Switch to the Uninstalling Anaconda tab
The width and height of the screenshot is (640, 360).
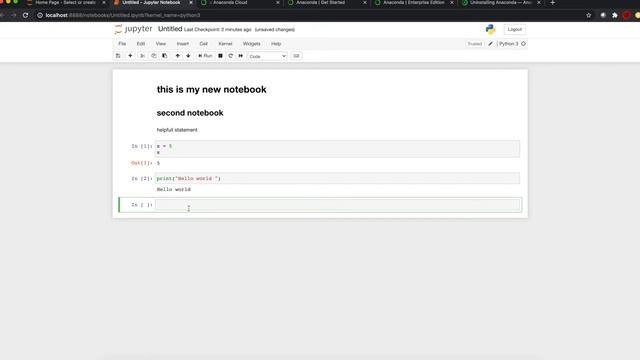click(x=501, y=2)
